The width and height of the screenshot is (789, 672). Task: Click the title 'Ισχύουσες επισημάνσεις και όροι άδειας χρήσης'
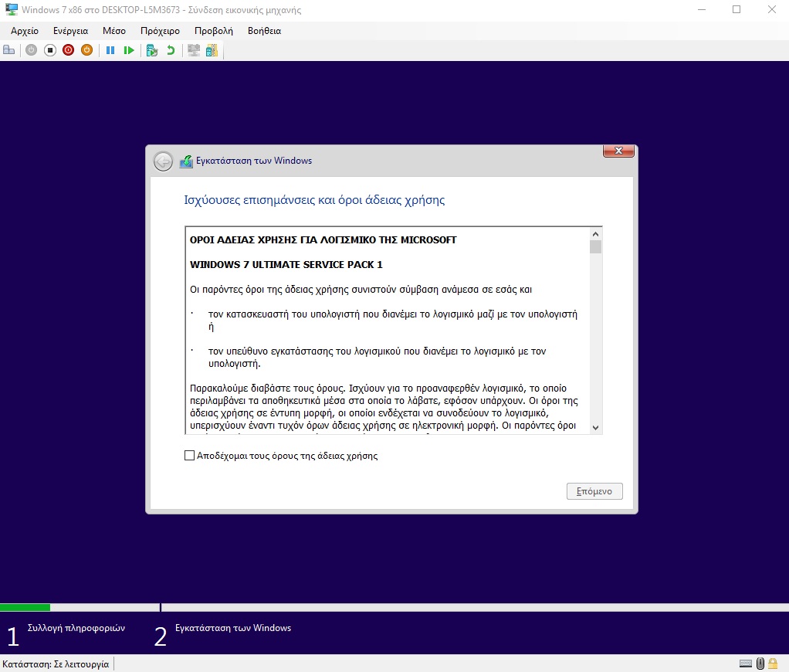pyautogui.click(x=314, y=200)
